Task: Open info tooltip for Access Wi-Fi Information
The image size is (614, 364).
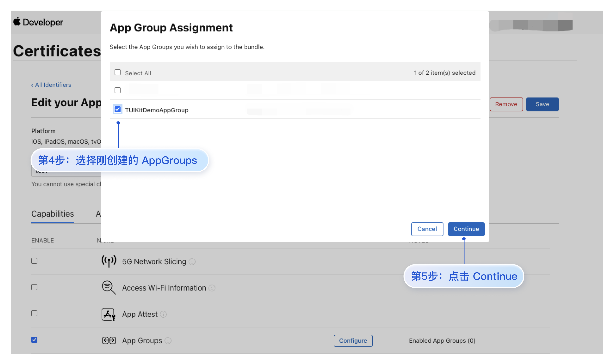Action: [x=212, y=288]
